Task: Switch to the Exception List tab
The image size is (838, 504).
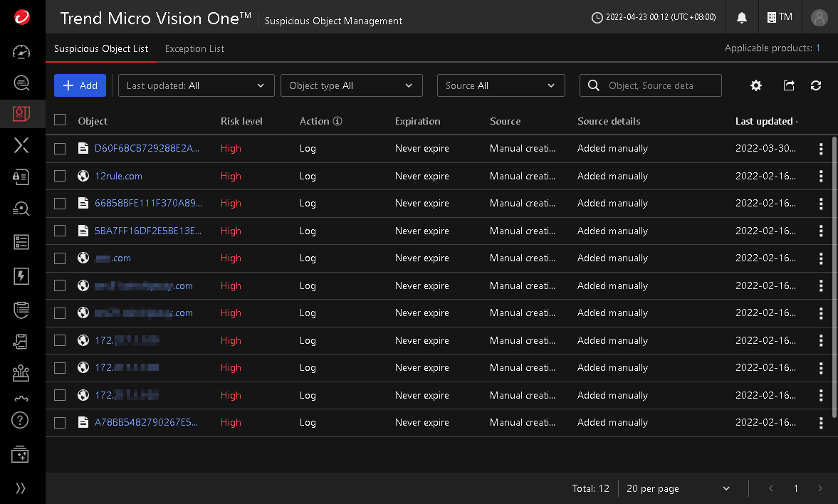Action: (194, 48)
